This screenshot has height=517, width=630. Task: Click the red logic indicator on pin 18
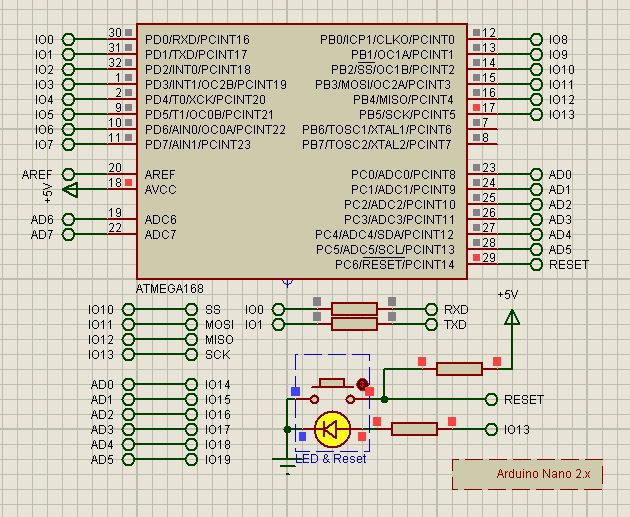128,182
